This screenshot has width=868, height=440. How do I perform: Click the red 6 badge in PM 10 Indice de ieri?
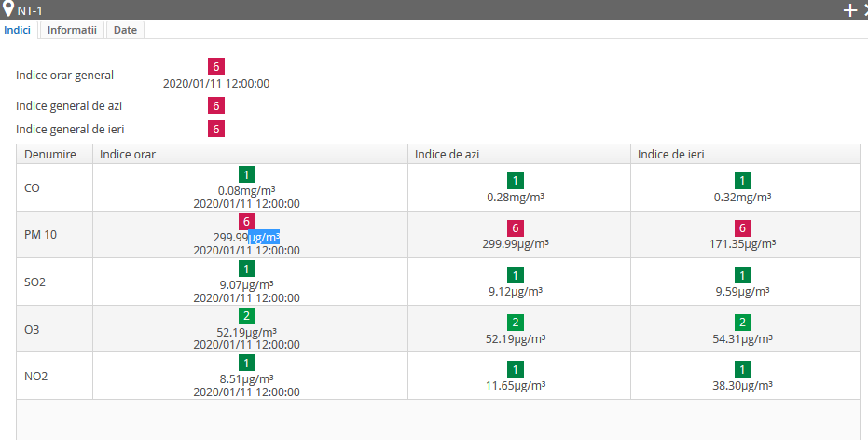point(742,227)
